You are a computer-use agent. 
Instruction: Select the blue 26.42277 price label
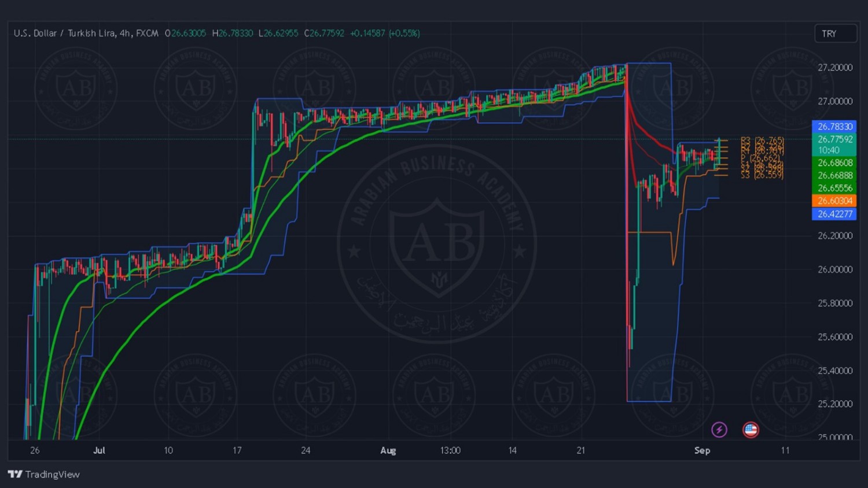(x=834, y=214)
